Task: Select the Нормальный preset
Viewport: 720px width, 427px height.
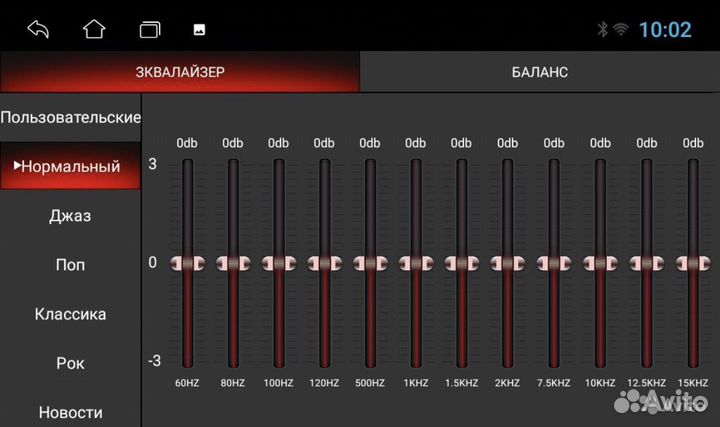Action: (71, 166)
